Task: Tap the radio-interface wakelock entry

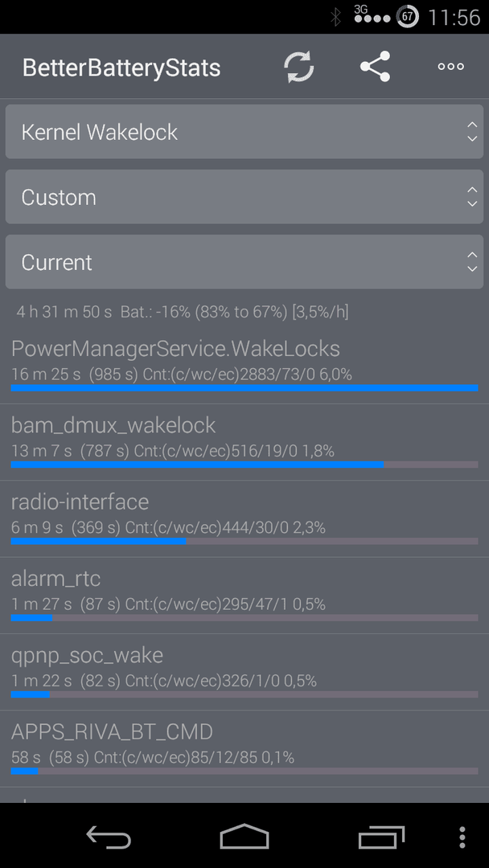Action: (244, 518)
